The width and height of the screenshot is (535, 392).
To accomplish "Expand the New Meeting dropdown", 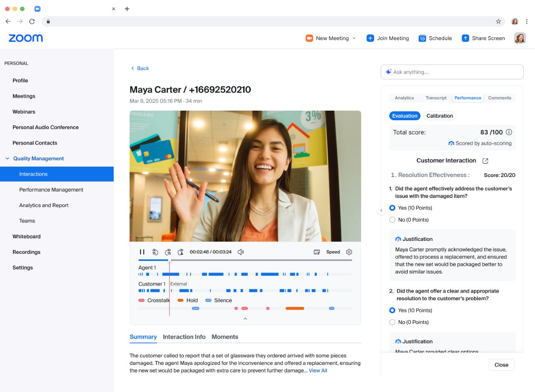I will coord(353,38).
